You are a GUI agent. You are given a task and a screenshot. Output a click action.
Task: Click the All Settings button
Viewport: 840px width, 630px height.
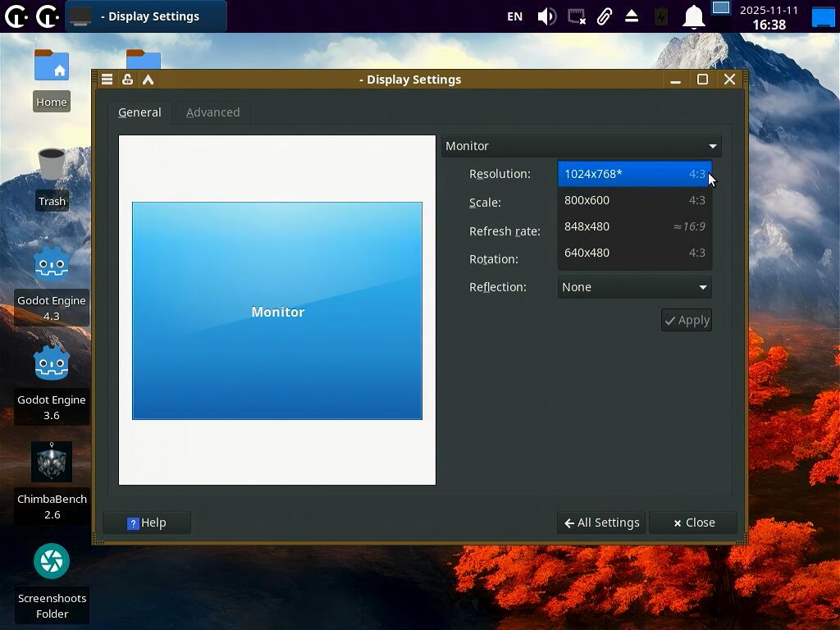[601, 523]
